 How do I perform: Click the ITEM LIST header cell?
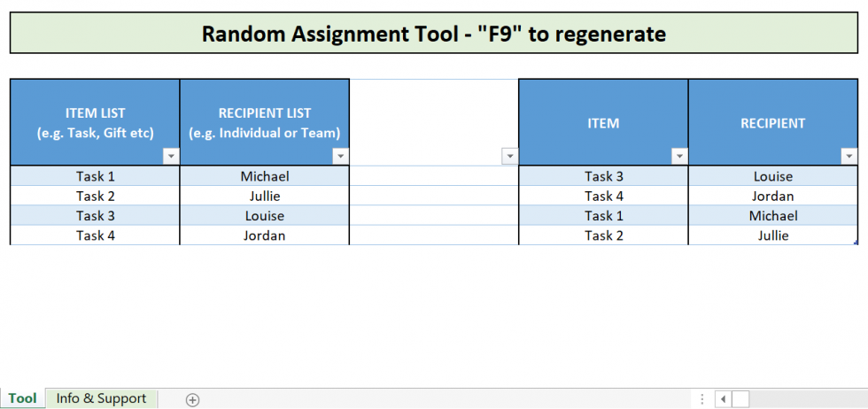(95, 122)
